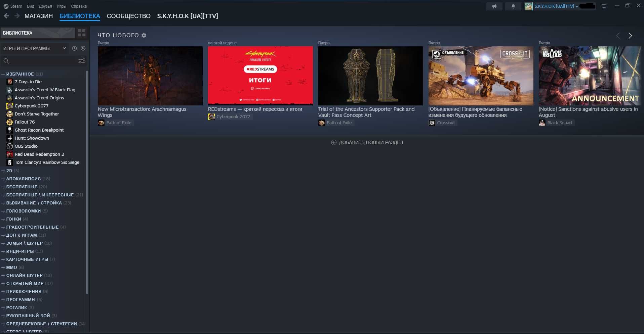644x334 pixels.
Task: Click Assassin's Creed Origins icon
Action: pyautogui.click(x=10, y=98)
